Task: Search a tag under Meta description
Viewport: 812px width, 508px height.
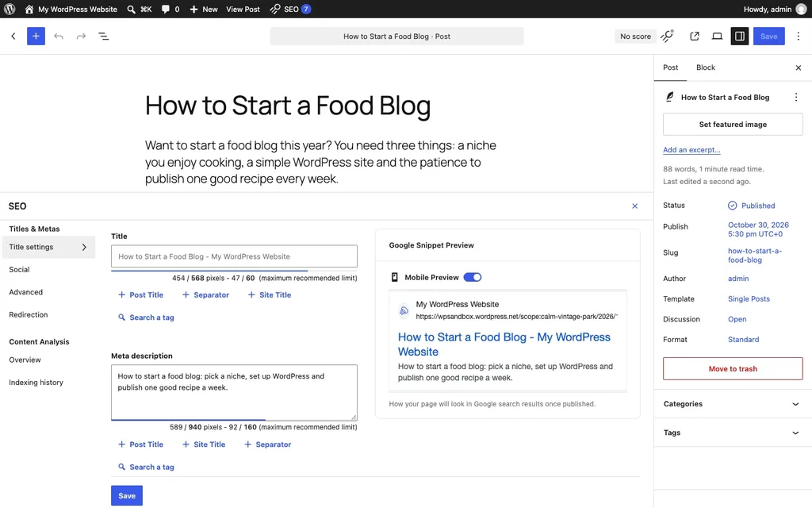Action: click(146, 467)
